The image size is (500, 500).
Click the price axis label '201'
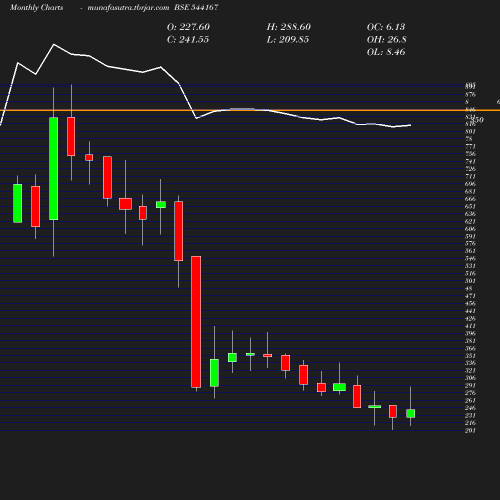point(470,431)
